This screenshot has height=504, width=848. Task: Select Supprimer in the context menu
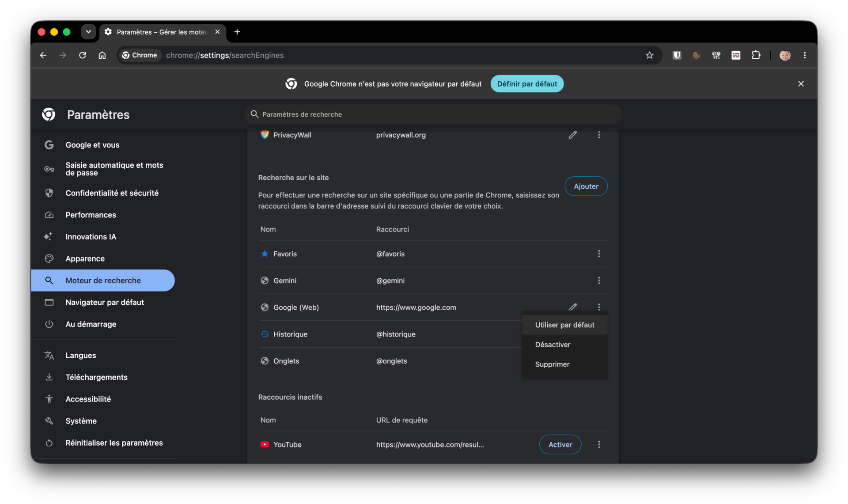(564, 364)
